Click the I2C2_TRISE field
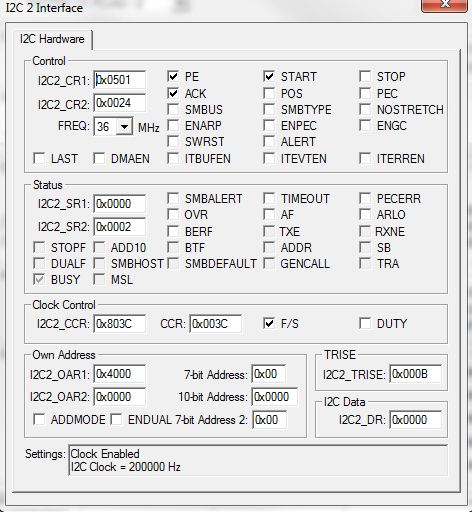This screenshot has height=512, width=472. (416, 374)
